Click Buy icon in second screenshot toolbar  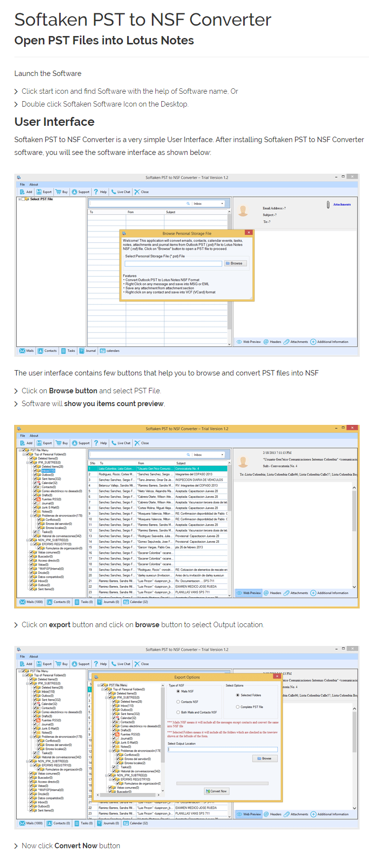[x=58, y=443]
